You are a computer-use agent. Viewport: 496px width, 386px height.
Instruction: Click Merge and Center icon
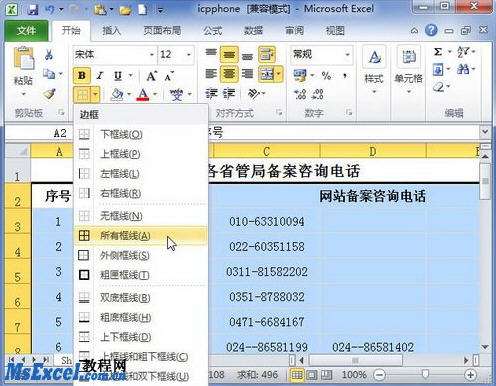[x=267, y=74]
